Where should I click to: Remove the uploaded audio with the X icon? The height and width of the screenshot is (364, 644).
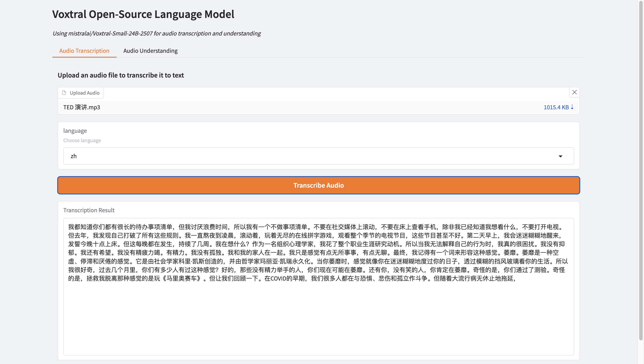[x=574, y=92]
